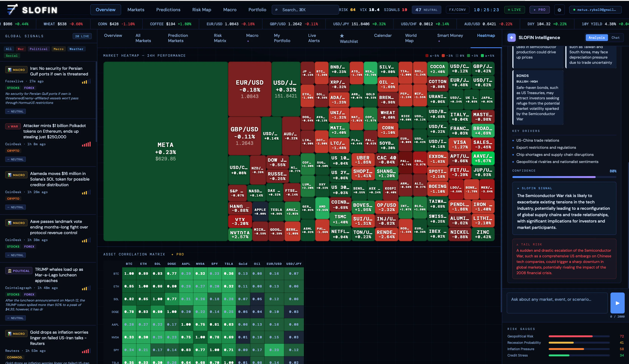Open the Attacker mints $1 billion Polkadot headline
The height and width of the screenshot is (364, 629).
[x=54, y=131]
